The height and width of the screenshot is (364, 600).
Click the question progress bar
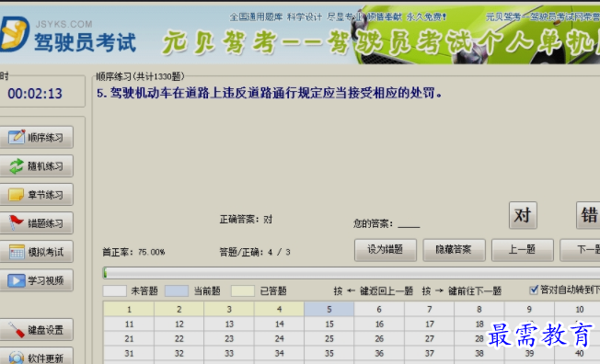pos(352,273)
